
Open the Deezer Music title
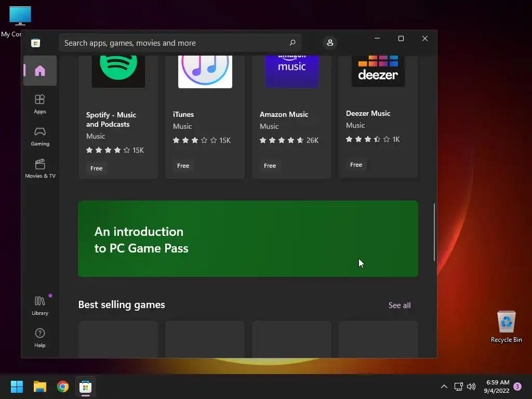[x=368, y=113]
